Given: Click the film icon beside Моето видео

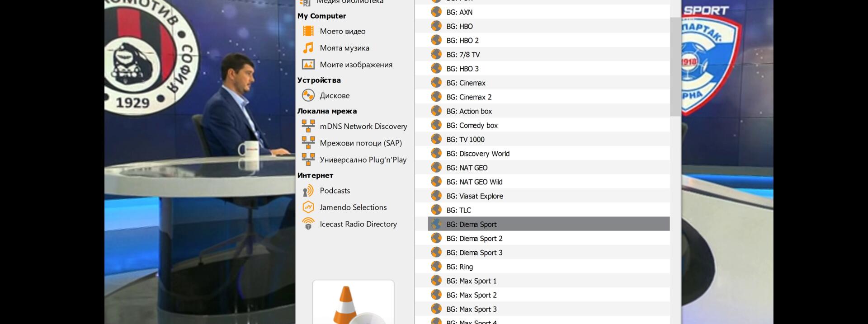Looking at the screenshot, I should (308, 31).
